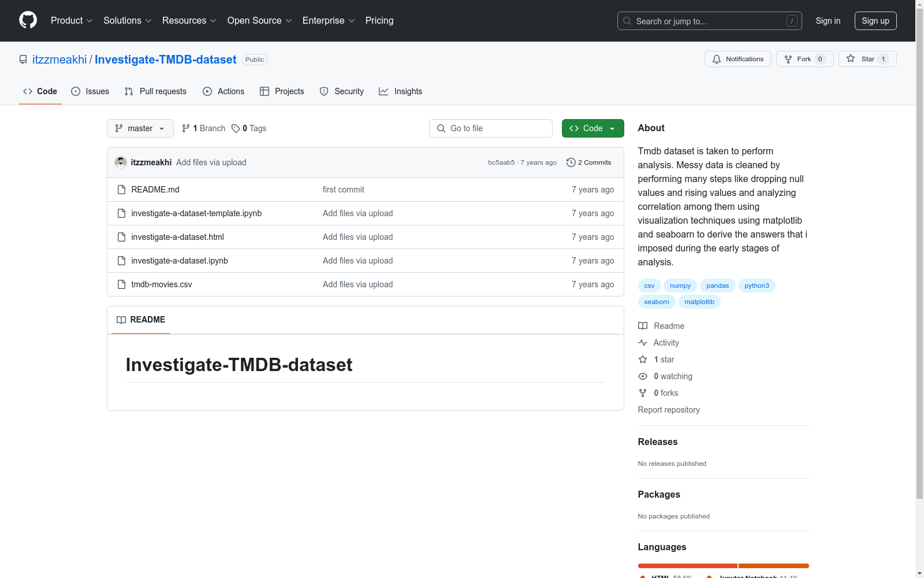Click the Sign up button
The image size is (924, 578).
(x=875, y=21)
